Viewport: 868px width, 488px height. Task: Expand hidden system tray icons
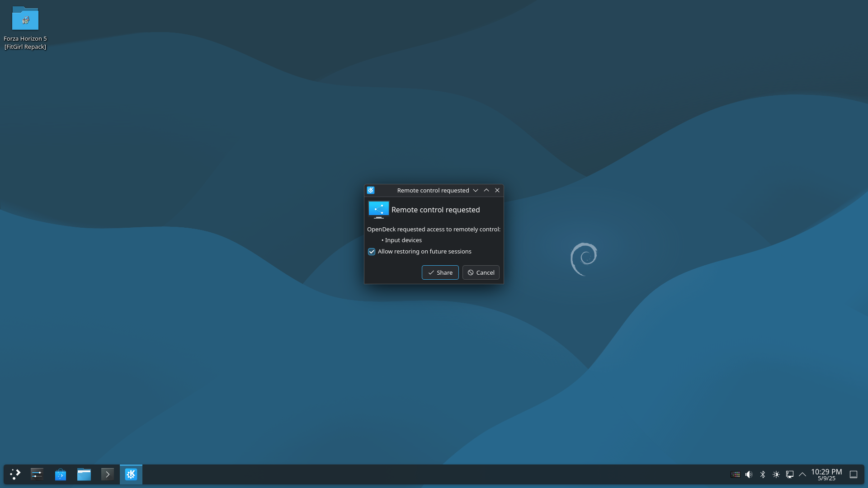pos(802,474)
